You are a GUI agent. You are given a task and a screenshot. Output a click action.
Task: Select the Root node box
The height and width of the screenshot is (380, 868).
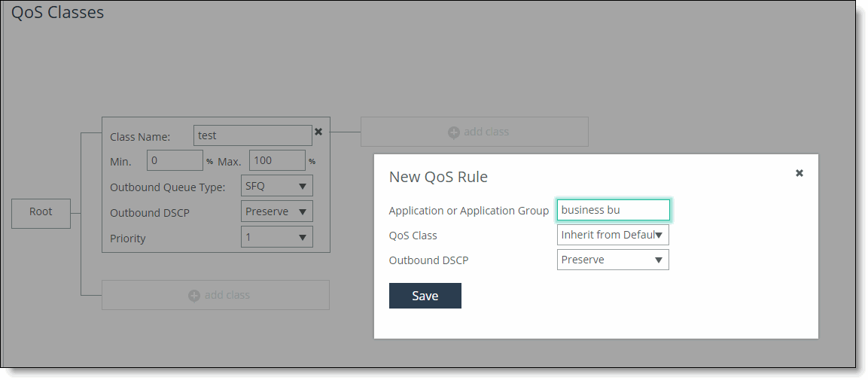tap(41, 212)
